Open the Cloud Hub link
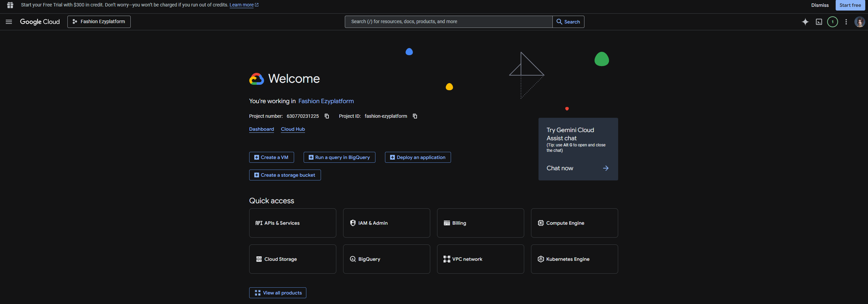868x304 pixels. [x=293, y=129]
